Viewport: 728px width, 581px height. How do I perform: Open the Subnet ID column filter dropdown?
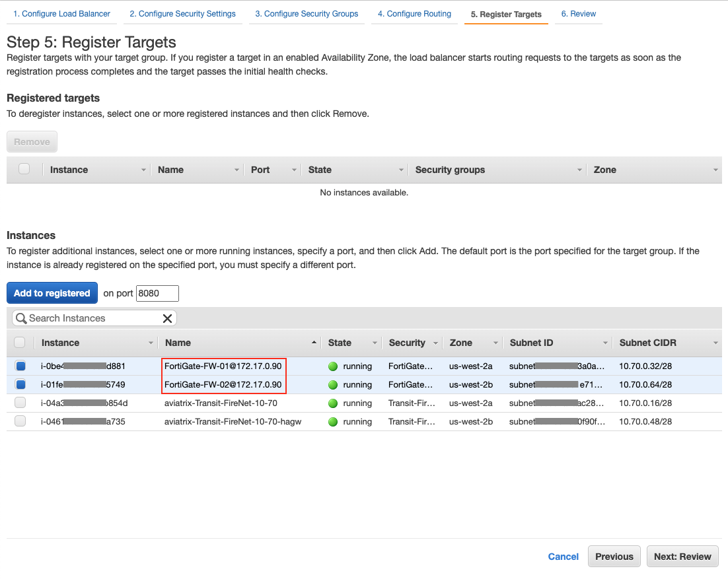[x=605, y=343]
